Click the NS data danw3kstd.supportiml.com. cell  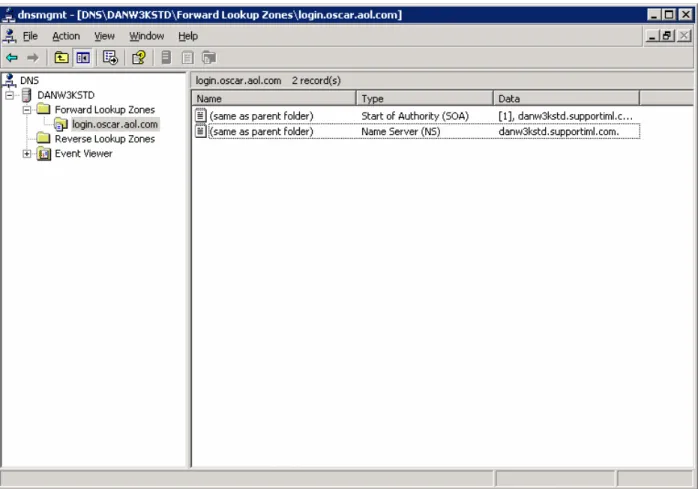pos(559,131)
